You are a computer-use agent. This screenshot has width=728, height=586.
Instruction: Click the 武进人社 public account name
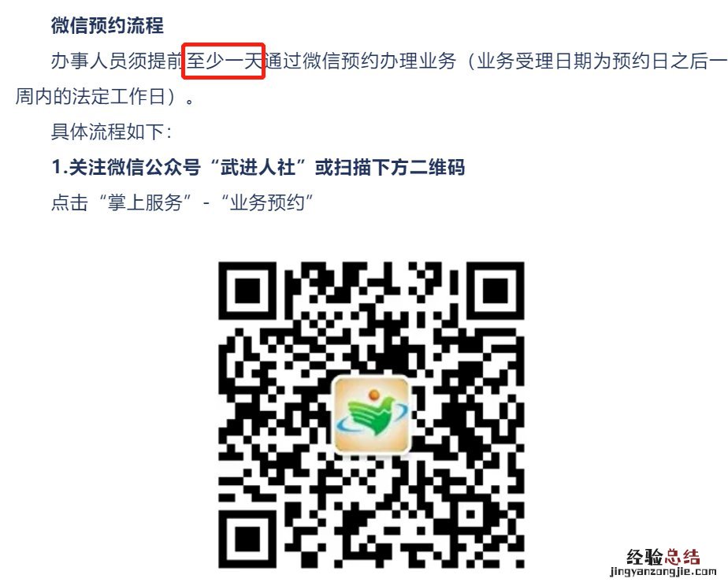[x=258, y=167]
